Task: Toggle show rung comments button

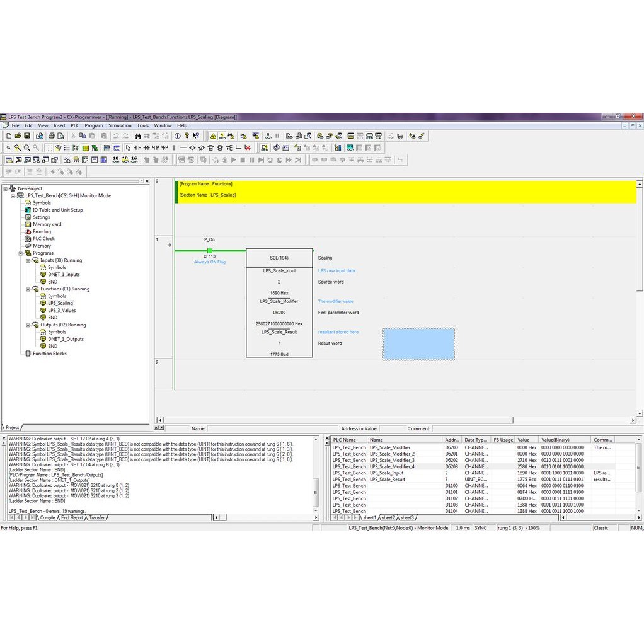Action: (x=58, y=148)
